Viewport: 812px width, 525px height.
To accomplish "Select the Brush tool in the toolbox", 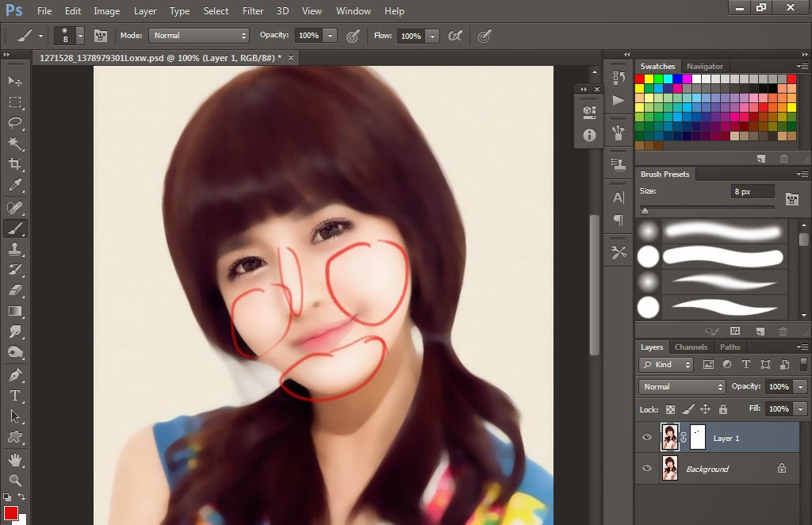I will 15,228.
